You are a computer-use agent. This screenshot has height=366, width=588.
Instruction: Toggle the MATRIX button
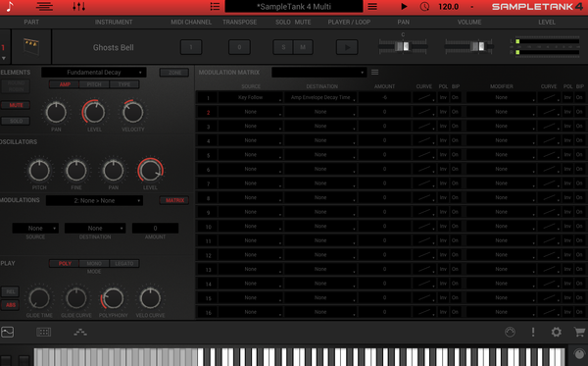(x=174, y=200)
